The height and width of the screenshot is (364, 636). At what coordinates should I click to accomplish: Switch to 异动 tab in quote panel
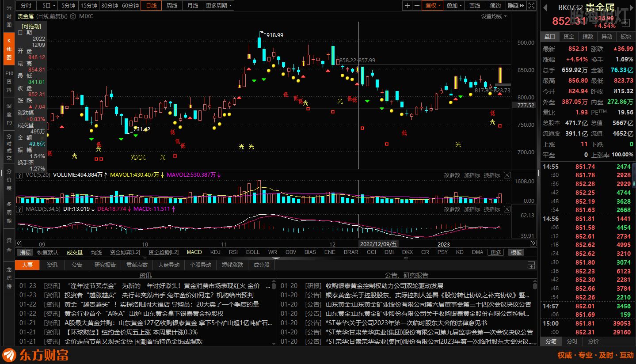point(607,37)
